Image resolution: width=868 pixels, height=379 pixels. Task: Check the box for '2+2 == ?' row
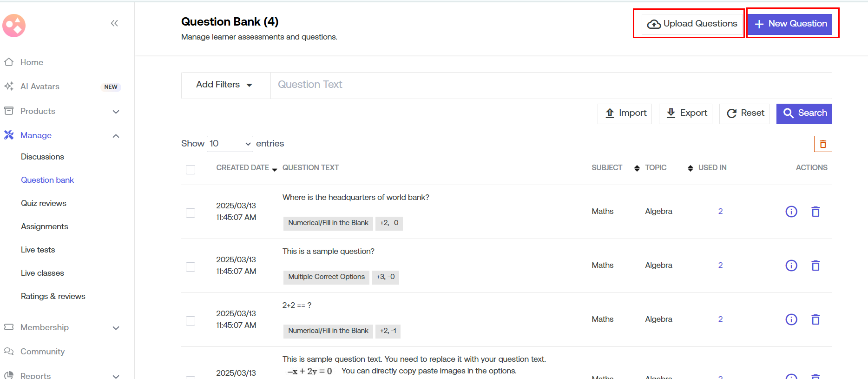coord(191,321)
